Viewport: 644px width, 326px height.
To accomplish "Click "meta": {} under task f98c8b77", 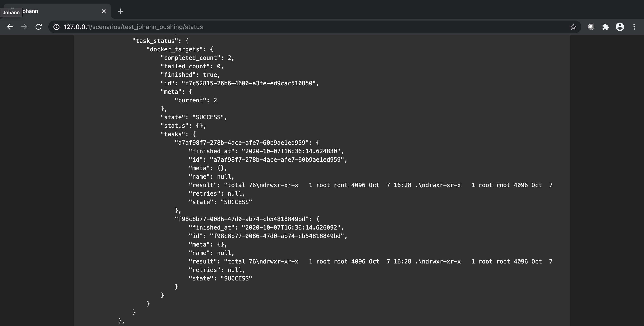I will click(x=208, y=244).
